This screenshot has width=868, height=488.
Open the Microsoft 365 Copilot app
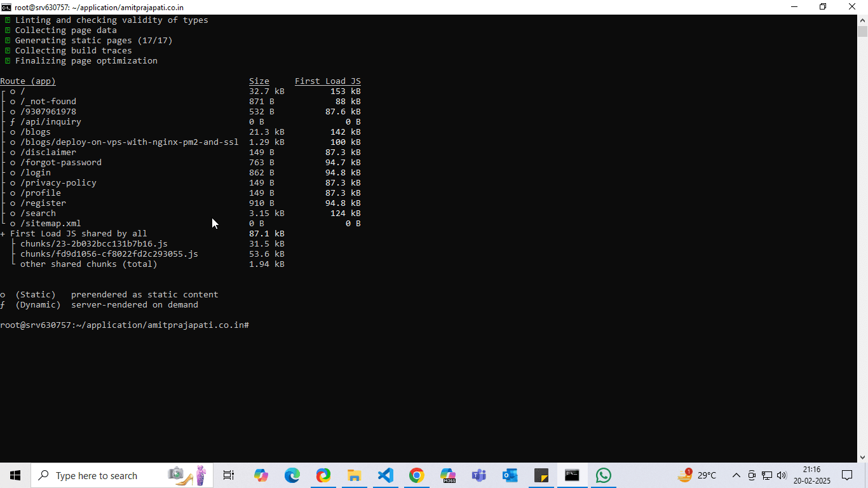pos(447,475)
